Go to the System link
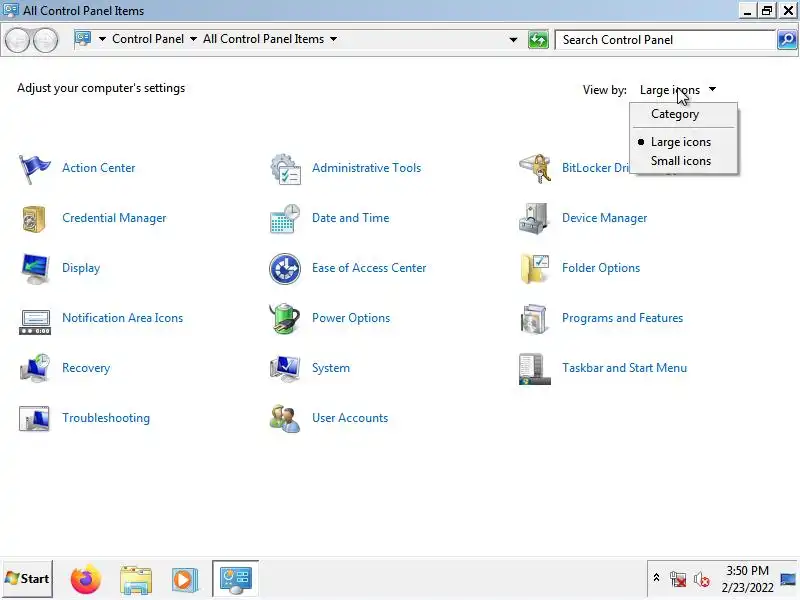This screenshot has height=600, width=800. (x=331, y=368)
